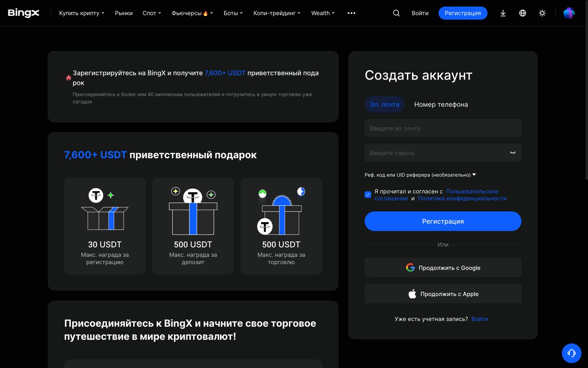Screen dimensions: 588x368
Task: Click Войти in the header
Action: point(420,13)
